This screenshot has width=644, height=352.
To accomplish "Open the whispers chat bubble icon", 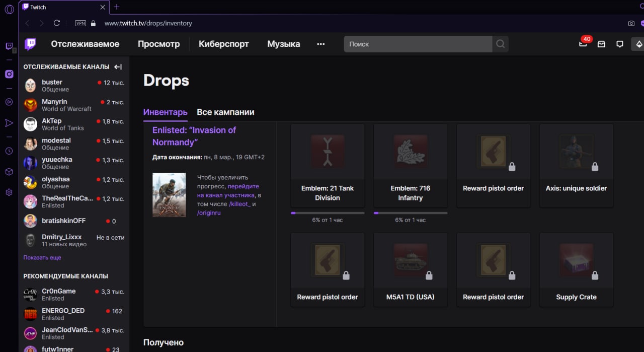I will (x=620, y=44).
